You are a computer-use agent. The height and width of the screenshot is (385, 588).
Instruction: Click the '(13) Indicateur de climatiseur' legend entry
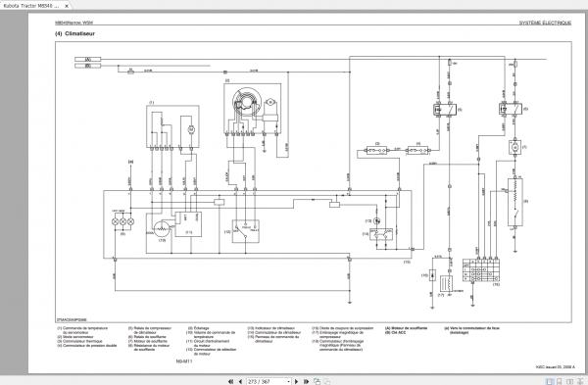[271, 328]
